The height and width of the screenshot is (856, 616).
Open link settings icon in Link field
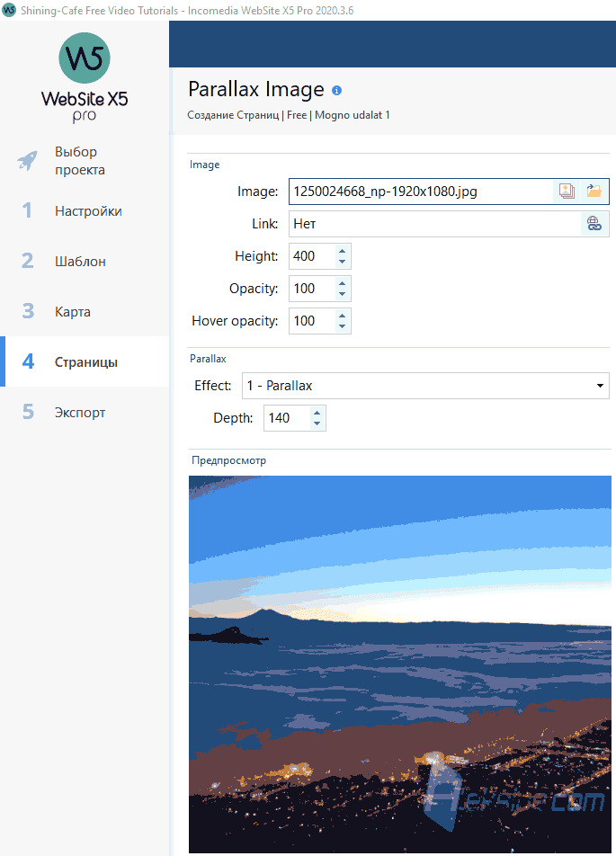[x=594, y=224]
